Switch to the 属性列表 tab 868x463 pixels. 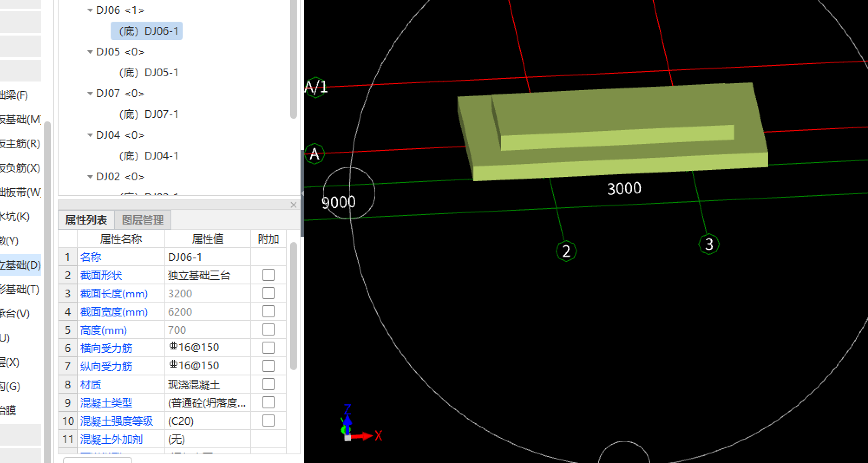86,220
